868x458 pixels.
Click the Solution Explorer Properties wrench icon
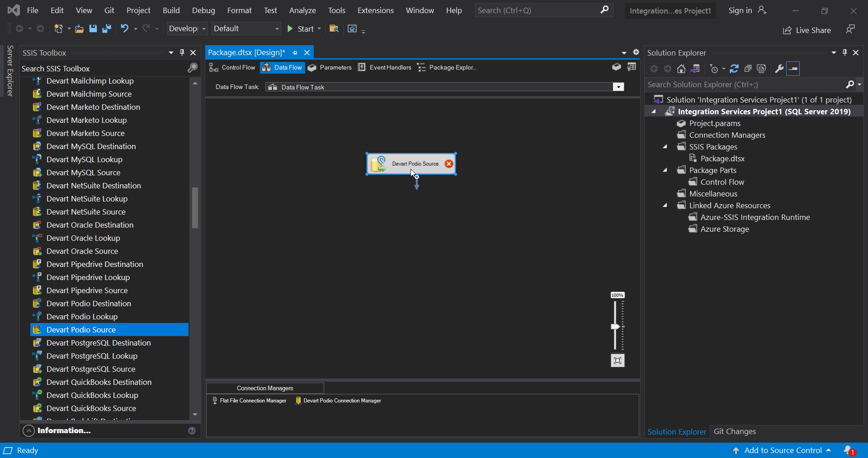779,69
